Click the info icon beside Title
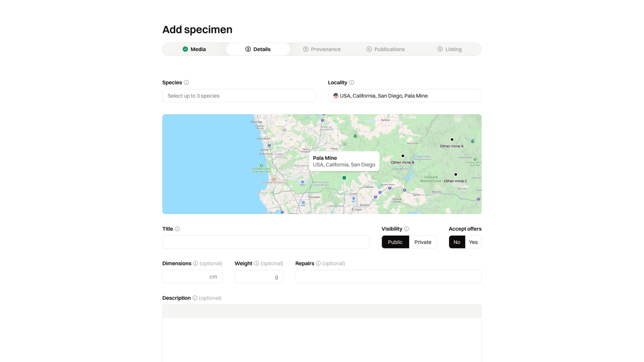This screenshot has width=644, height=362. (177, 229)
